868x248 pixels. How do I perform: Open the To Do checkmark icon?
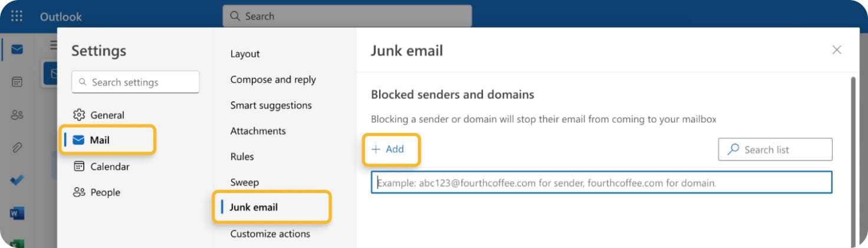point(17,180)
